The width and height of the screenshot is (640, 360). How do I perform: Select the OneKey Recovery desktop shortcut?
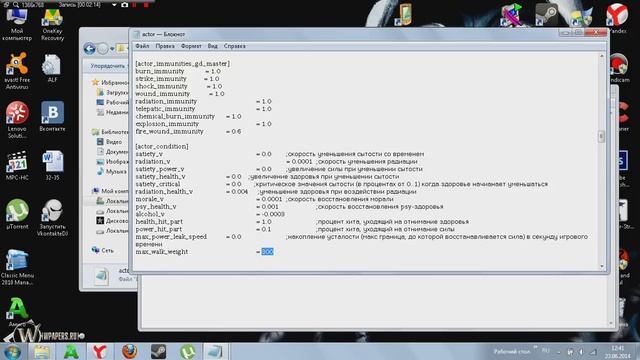pyautogui.click(x=52, y=25)
